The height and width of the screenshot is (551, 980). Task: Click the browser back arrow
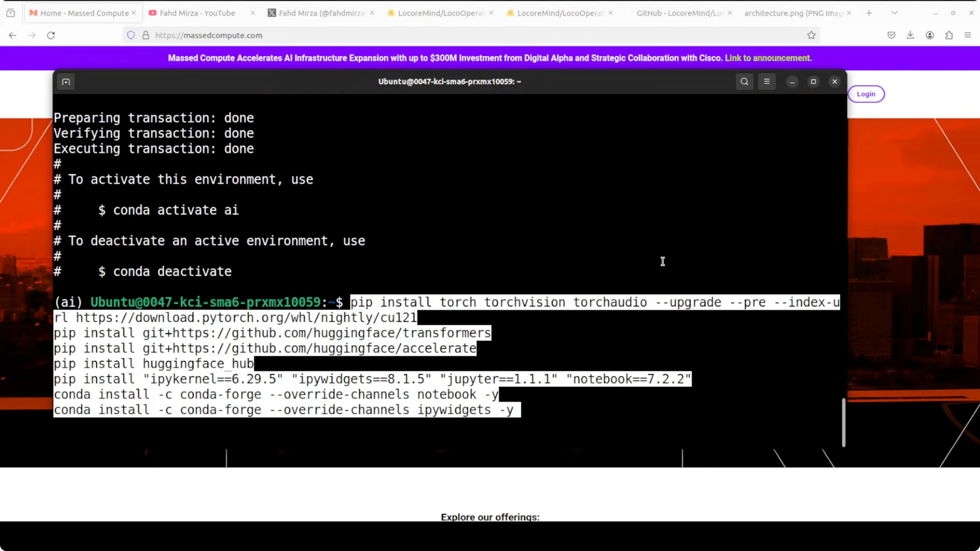13,35
